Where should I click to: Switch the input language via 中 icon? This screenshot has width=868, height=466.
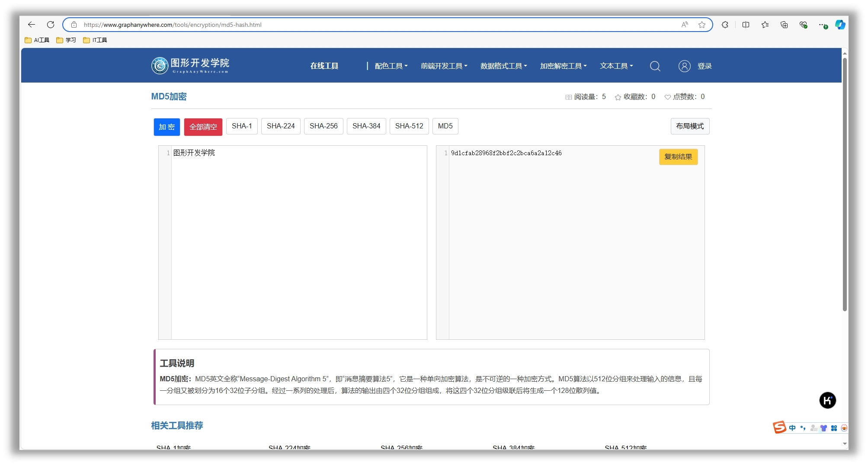pyautogui.click(x=792, y=428)
